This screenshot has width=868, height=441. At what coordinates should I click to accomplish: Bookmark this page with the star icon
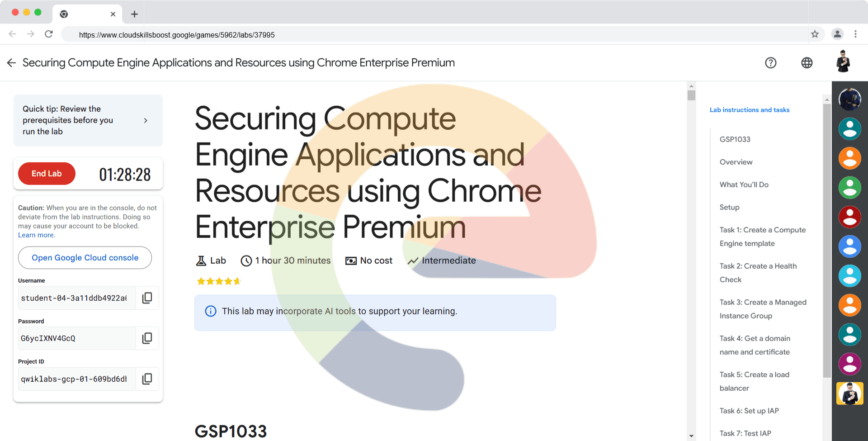tap(815, 34)
